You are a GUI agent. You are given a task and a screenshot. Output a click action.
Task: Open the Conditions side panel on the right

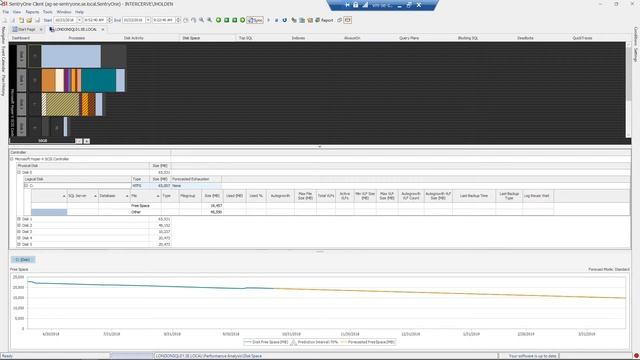coord(636,35)
